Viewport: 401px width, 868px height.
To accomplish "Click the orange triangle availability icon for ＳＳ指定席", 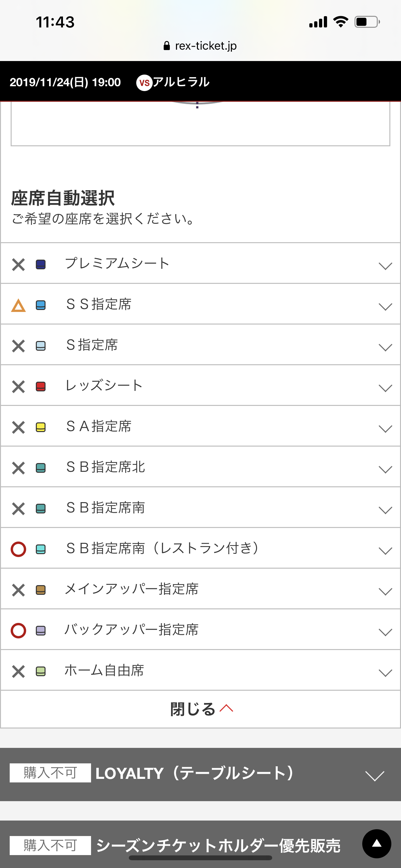I will pos(18,305).
